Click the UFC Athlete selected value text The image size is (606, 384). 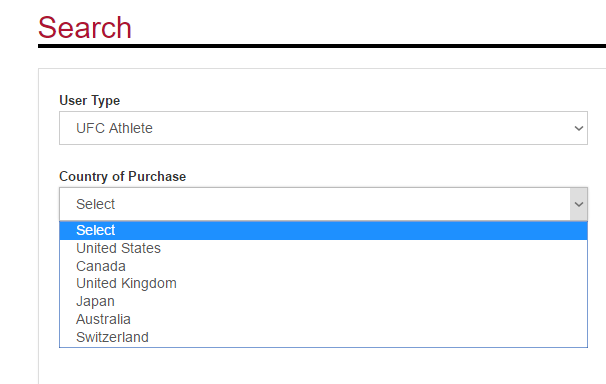pos(114,128)
